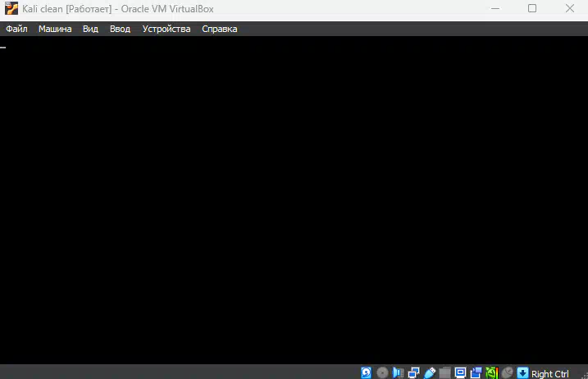Click the optical disc status icon
Image resolution: width=588 pixels, height=379 pixels.
(x=382, y=372)
